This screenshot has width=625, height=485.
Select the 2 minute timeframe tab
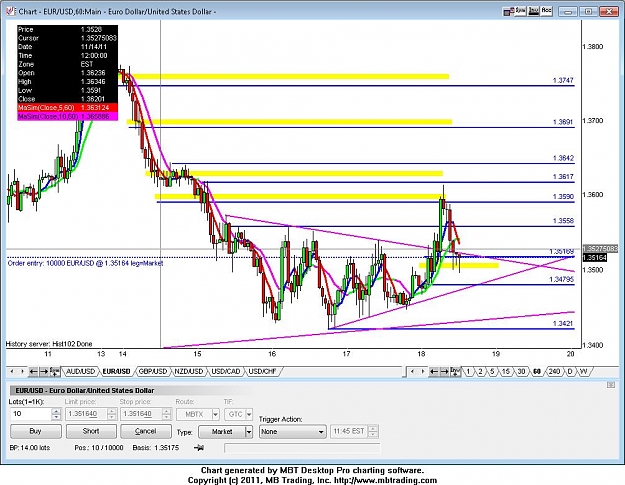[480, 371]
